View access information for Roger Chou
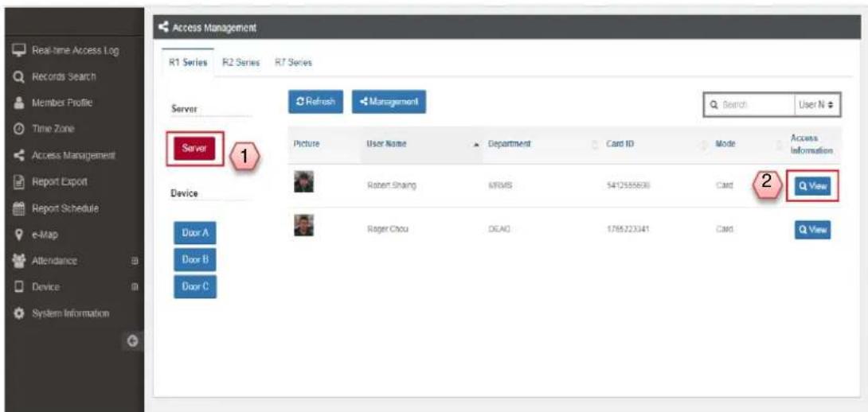 (x=812, y=230)
